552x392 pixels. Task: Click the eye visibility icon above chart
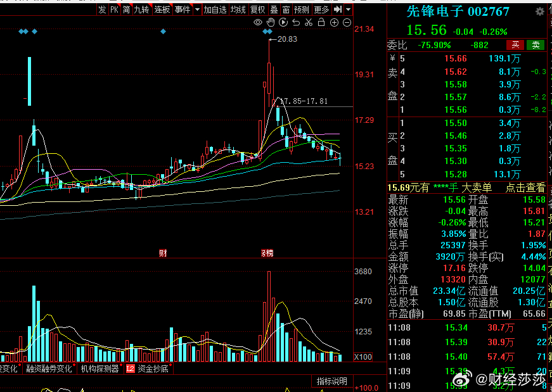click(x=258, y=23)
